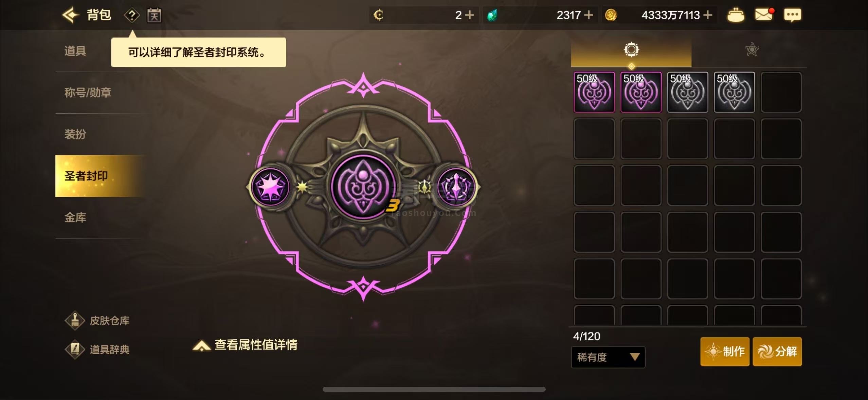The height and width of the screenshot is (400, 868).
Task: Click the 制作 craft button
Action: tap(725, 351)
